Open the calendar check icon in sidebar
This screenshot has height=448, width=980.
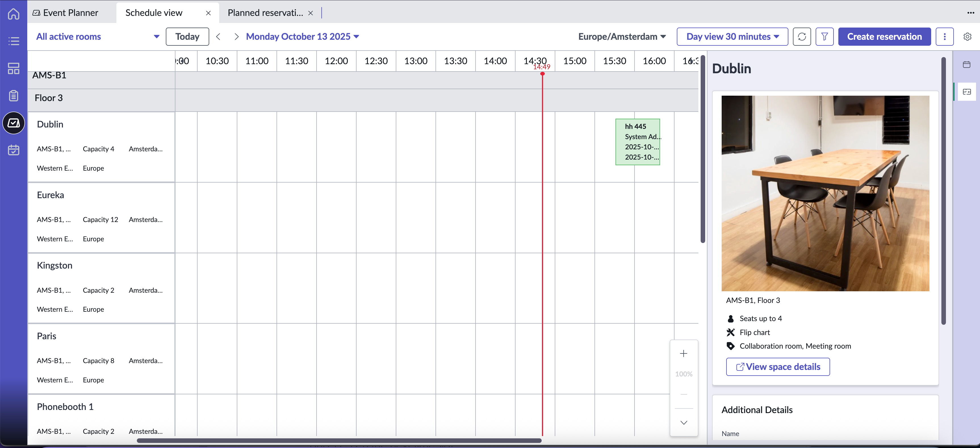[14, 150]
